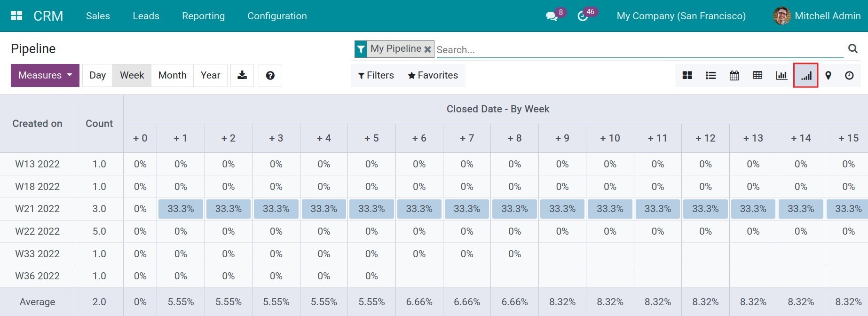Image resolution: width=868 pixels, height=316 pixels.
Task: Download the cohort report
Action: 242,75
